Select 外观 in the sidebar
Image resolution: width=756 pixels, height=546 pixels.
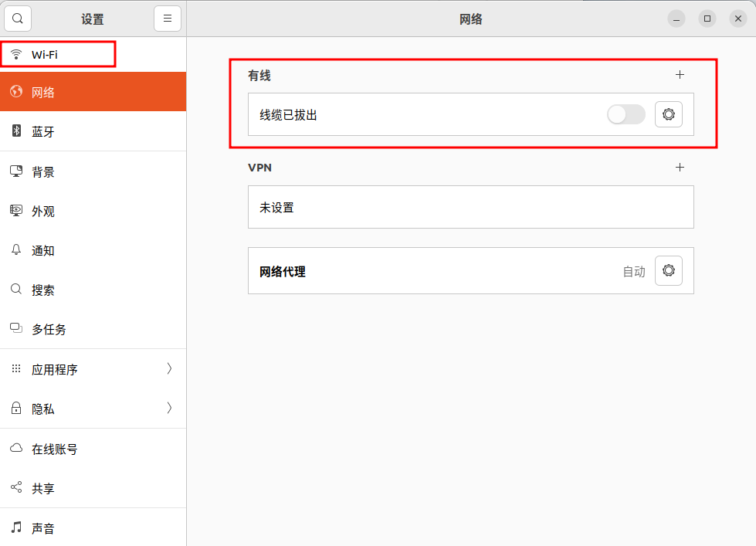pos(93,211)
